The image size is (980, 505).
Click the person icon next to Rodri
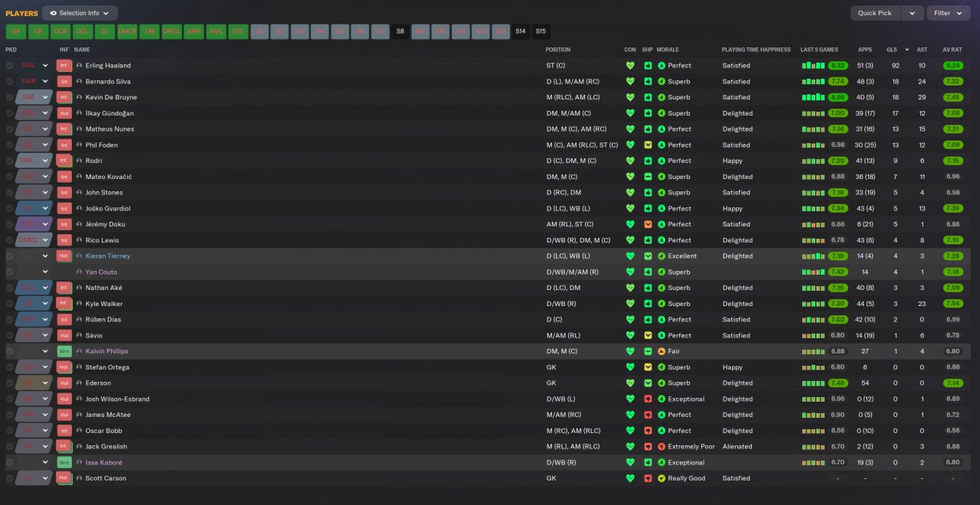79,161
